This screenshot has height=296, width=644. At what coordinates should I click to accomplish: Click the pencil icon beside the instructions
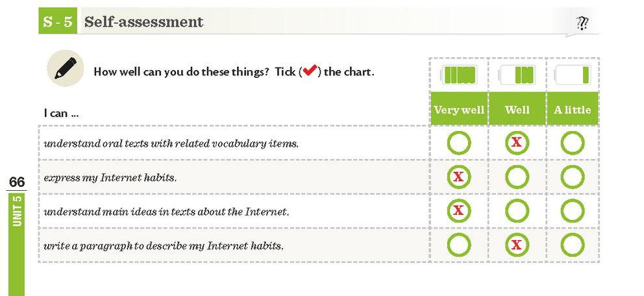(x=66, y=68)
